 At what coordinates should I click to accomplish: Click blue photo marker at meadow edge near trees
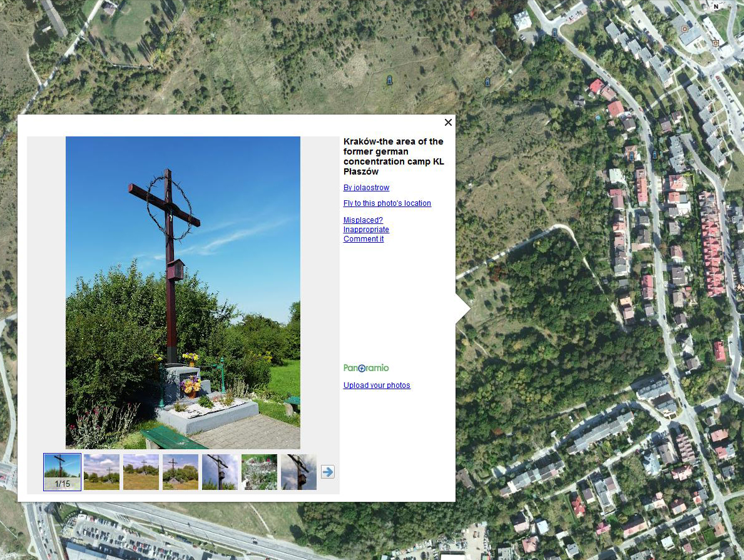[x=487, y=82]
